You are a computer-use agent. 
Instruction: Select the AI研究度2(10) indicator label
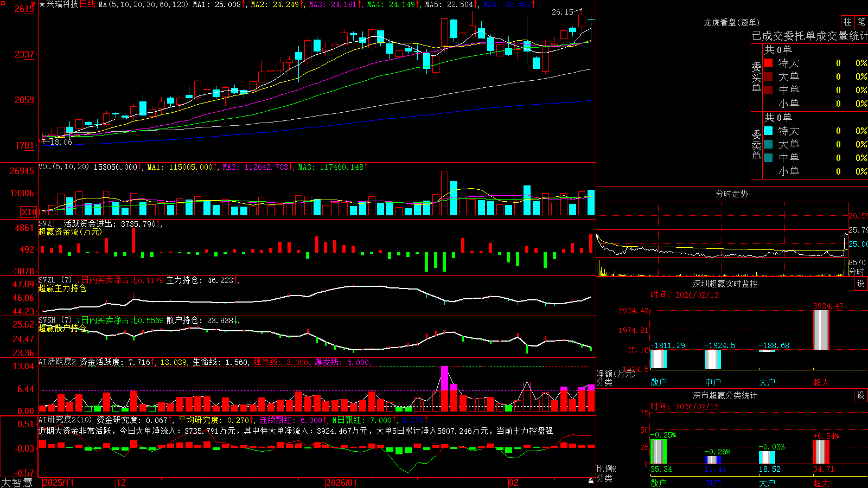click(65, 420)
